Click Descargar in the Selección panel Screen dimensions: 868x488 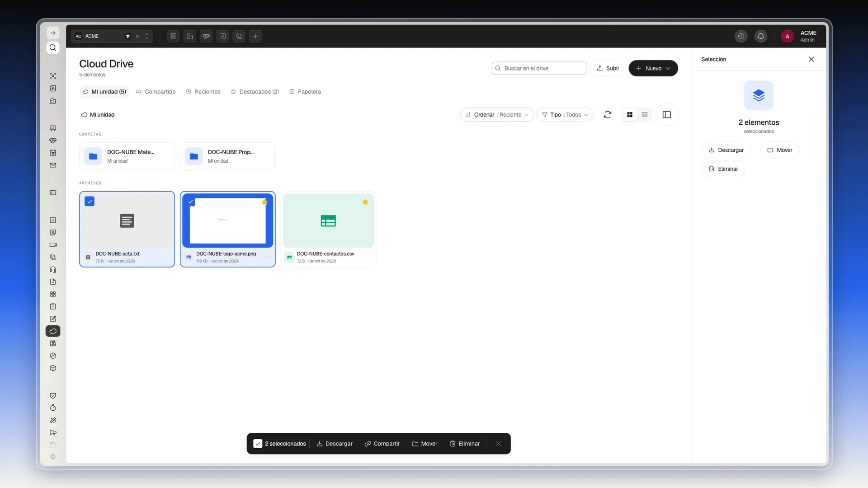pyautogui.click(x=726, y=150)
